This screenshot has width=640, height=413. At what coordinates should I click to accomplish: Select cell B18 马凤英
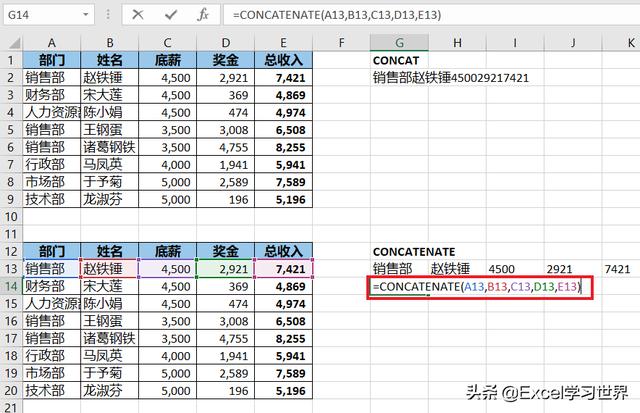pos(110,356)
